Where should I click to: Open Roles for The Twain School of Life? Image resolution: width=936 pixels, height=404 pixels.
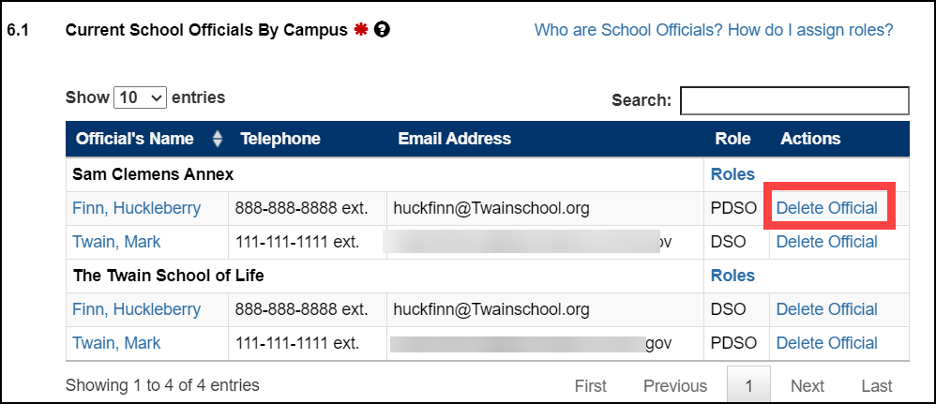point(732,276)
